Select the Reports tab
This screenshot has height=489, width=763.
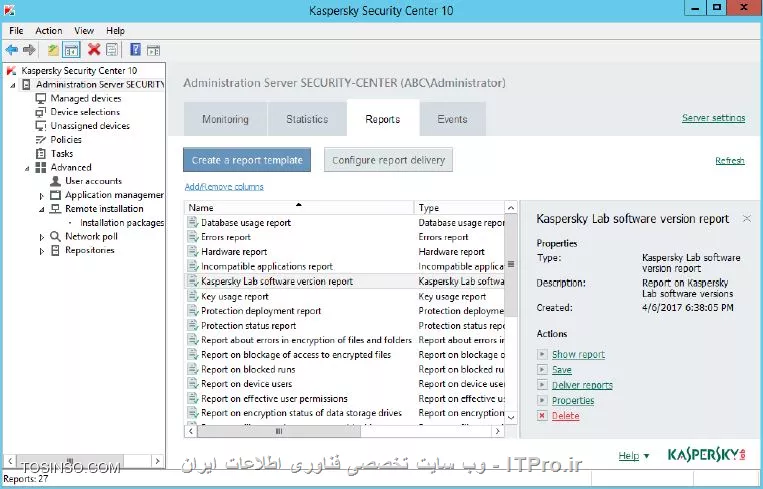(x=383, y=119)
